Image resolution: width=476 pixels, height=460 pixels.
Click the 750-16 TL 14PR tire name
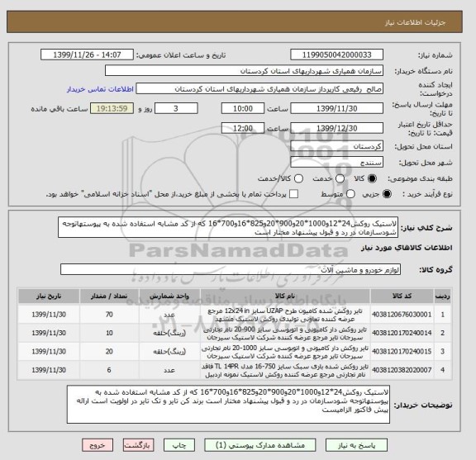(x=285, y=370)
